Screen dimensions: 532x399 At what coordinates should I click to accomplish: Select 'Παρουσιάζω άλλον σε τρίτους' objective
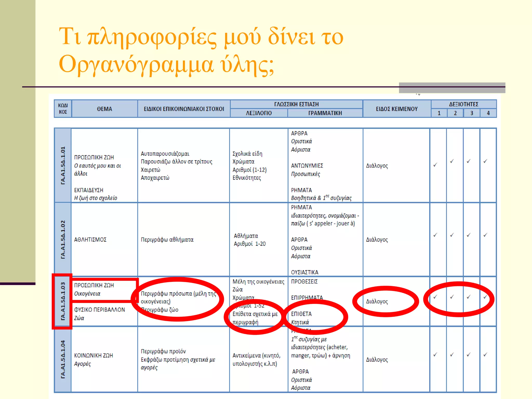click(x=176, y=162)
